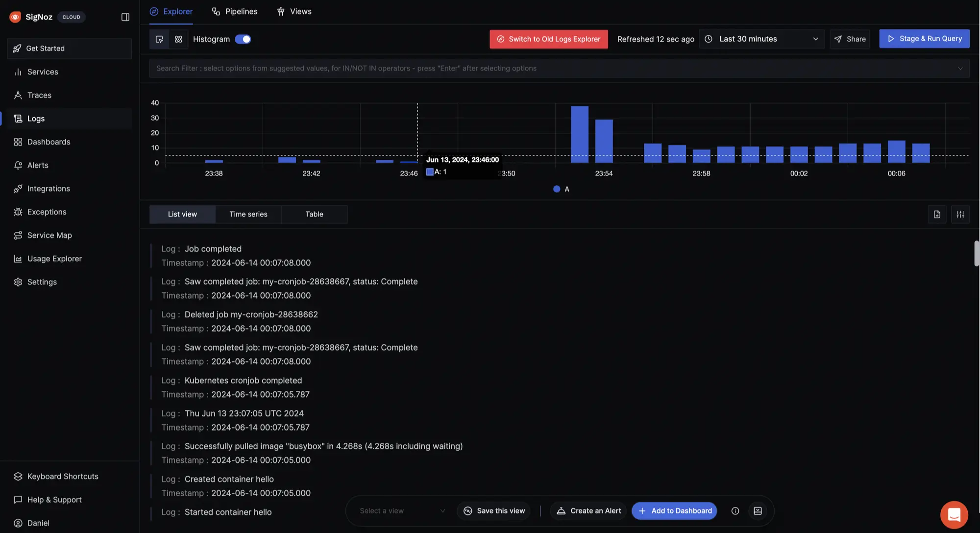Click the Integrations plug icon
The image size is (980, 533).
pyautogui.click(x=18, y=189)
